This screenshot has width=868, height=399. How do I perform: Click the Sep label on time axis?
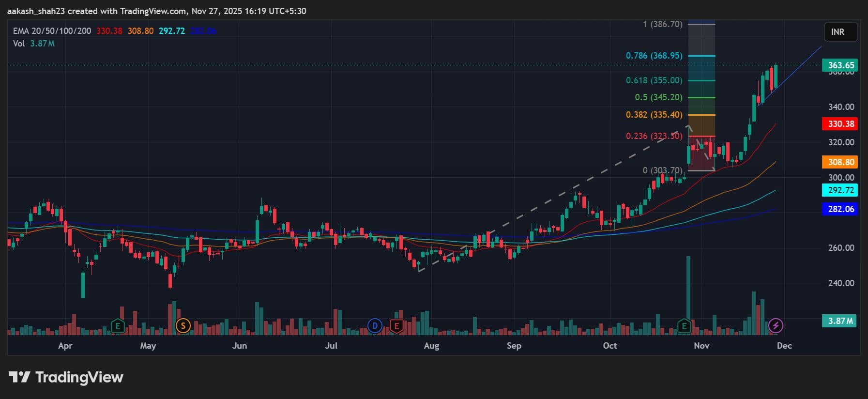[x=514, y=346]
